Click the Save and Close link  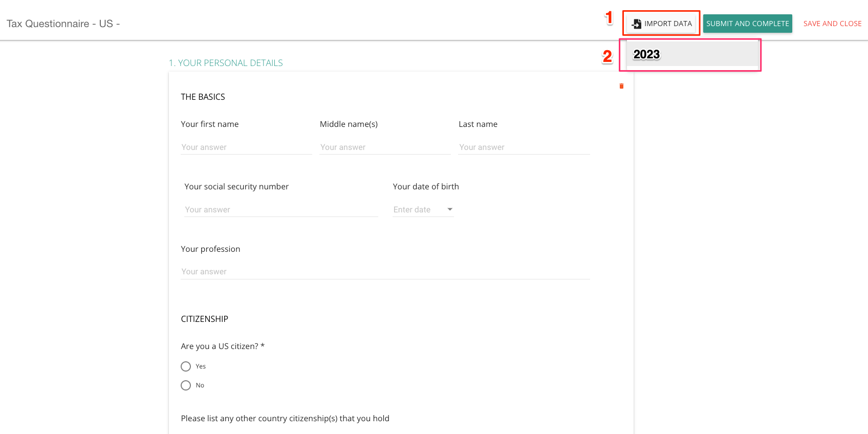pyautogui.click(x=832, y=24)
